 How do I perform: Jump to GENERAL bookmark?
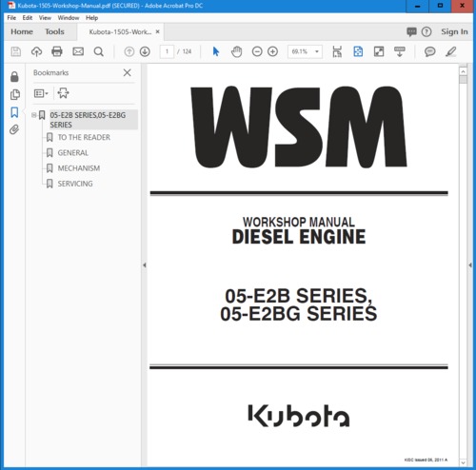73,153
